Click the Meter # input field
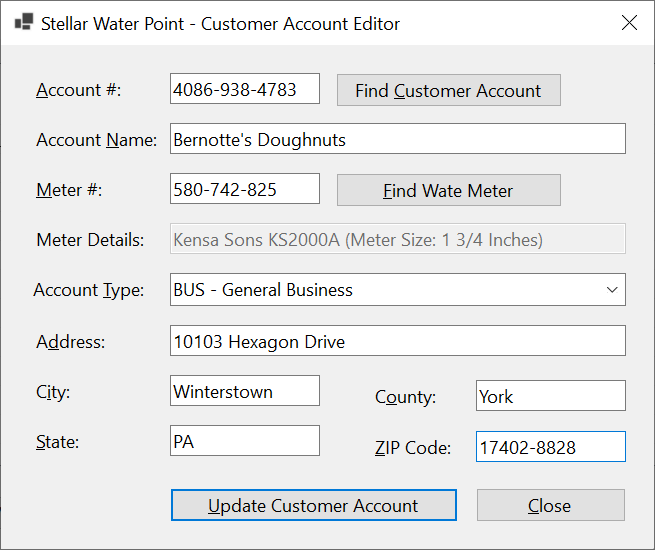This screenshot has height=550, width=655. pyautogui.click(x=245, y=189)
